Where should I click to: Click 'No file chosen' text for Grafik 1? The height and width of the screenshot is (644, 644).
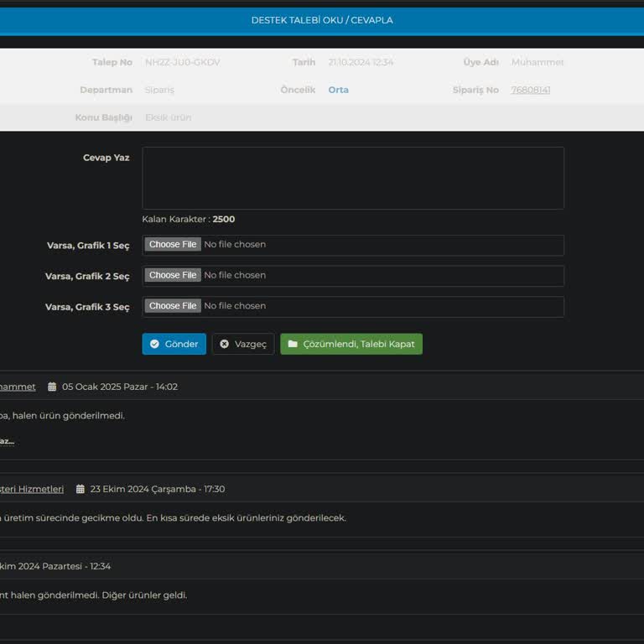pos(235,245)
